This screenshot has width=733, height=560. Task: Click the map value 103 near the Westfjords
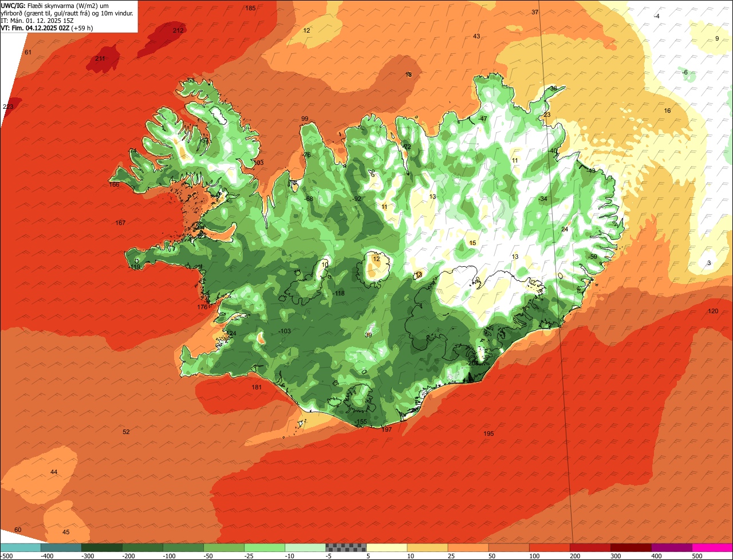coord(258,163)
